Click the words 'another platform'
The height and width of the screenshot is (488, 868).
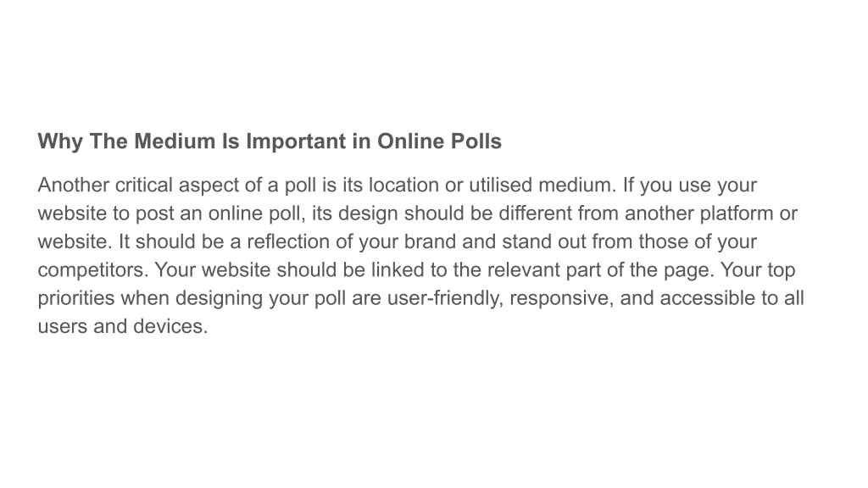click(x=698, y=214)
